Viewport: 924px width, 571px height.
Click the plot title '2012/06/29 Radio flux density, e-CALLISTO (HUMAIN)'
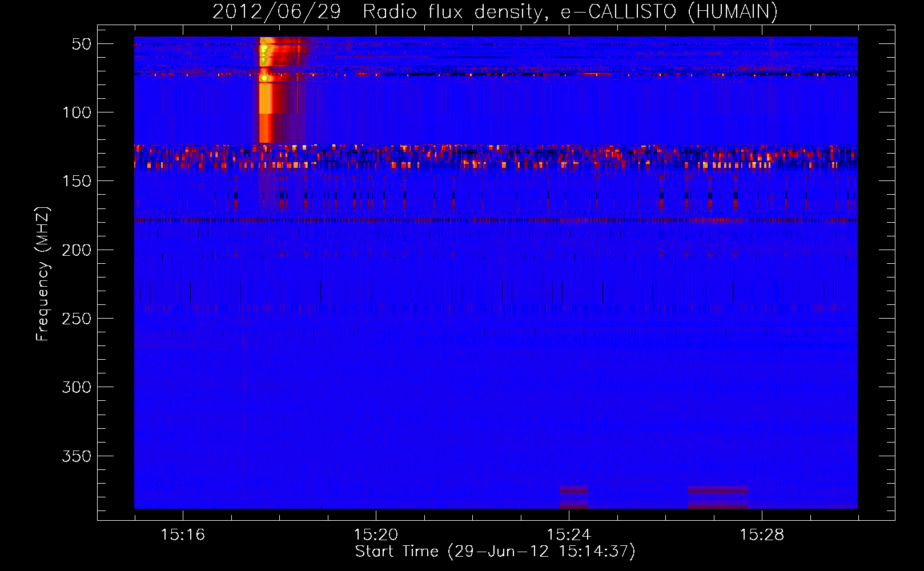point(495,11)
